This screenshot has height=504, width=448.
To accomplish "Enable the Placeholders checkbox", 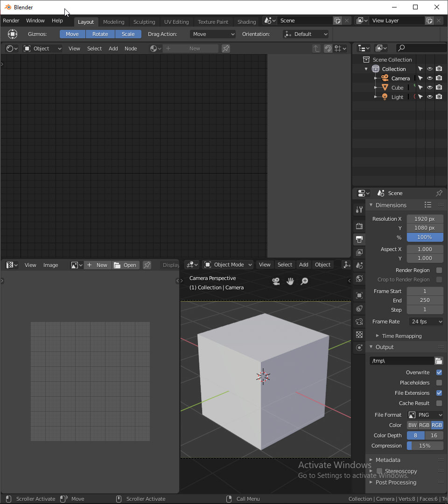I will [x=439, y=383].
